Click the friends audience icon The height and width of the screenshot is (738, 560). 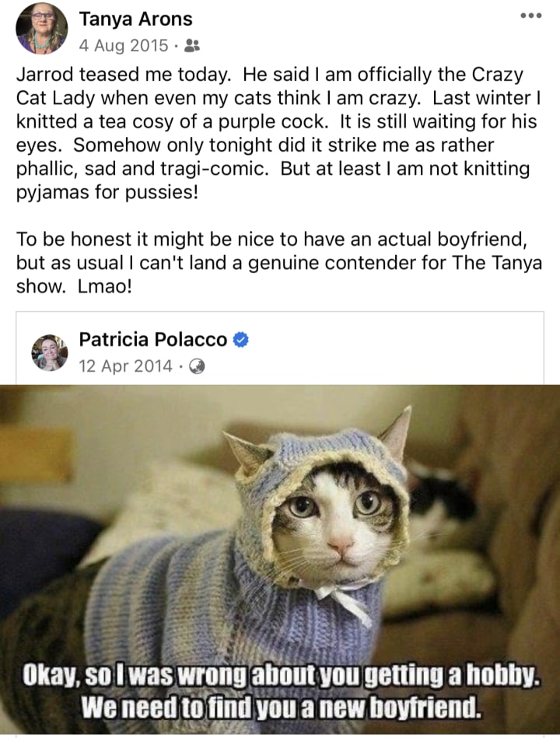(192, 46)
